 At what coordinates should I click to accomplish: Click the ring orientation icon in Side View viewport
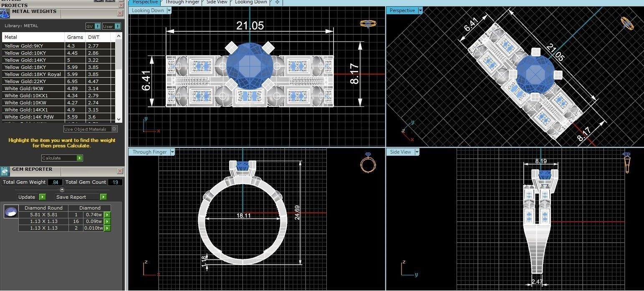click(x=627, y=163)
